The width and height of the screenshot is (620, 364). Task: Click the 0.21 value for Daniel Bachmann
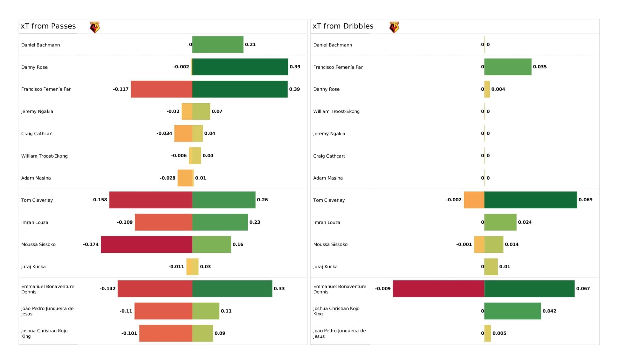(250, 45)
